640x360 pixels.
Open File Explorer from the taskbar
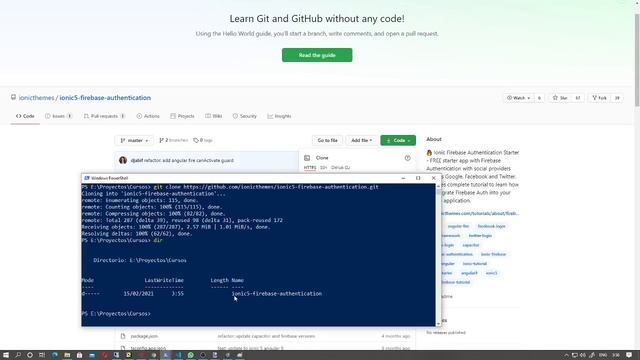67,355
